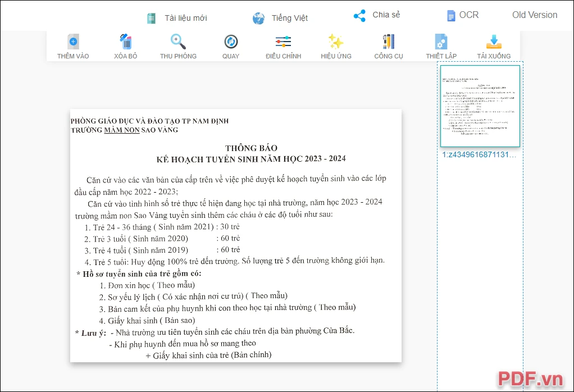Click the Quay rotate icon
The image size is (574, 392).
pos(231,42)
